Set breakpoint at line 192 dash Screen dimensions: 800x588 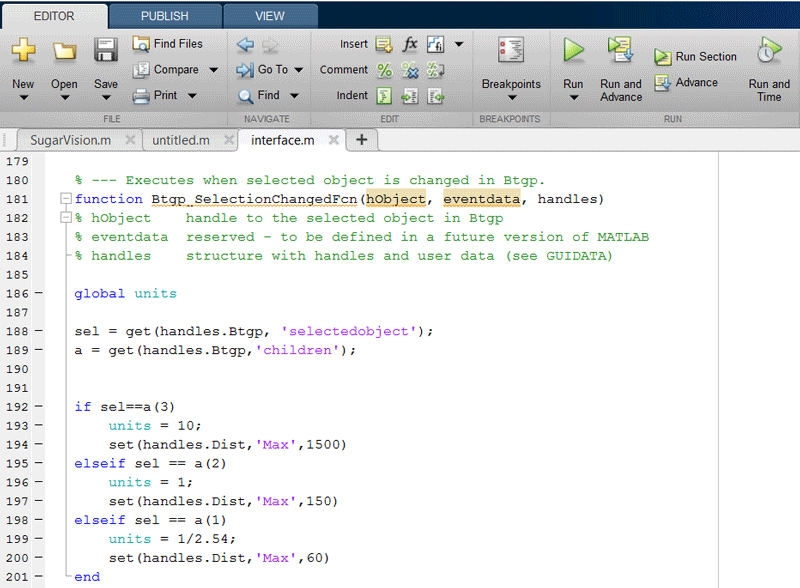click(39, 406)
